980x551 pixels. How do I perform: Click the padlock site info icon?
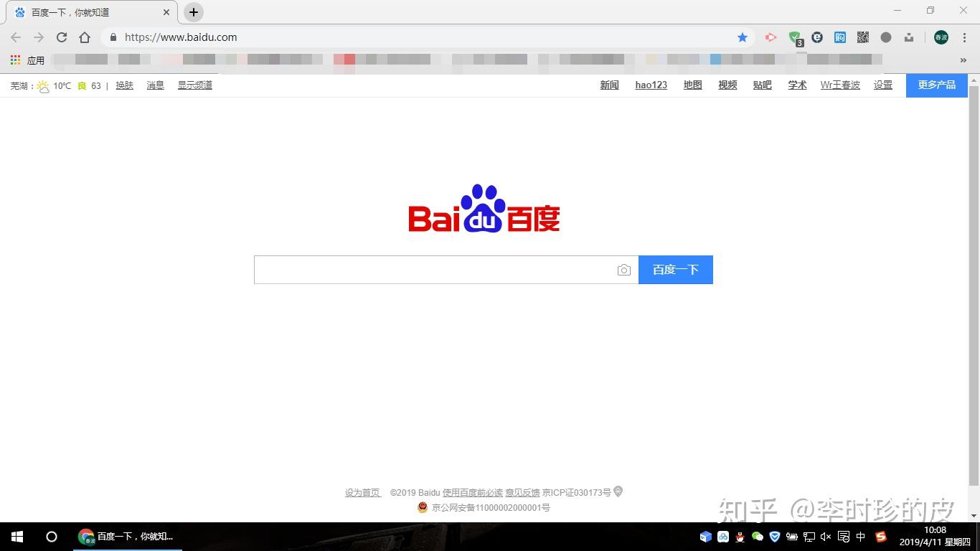[x=113, y=37]
